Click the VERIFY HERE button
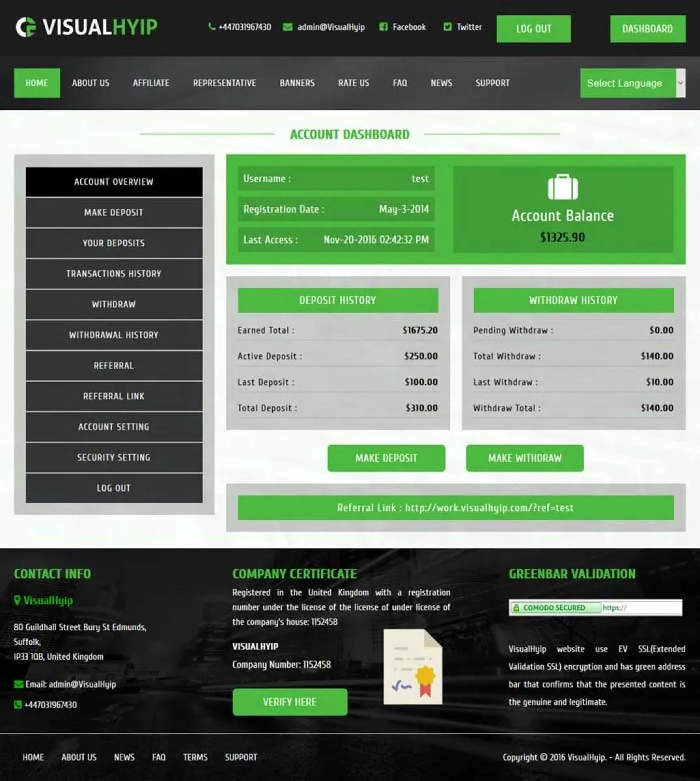This screenshot has height=781, width=700. [290, 702]
